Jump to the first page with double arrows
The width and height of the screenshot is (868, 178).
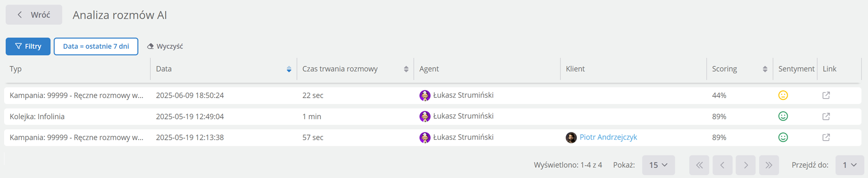click(x=699, y=165)
